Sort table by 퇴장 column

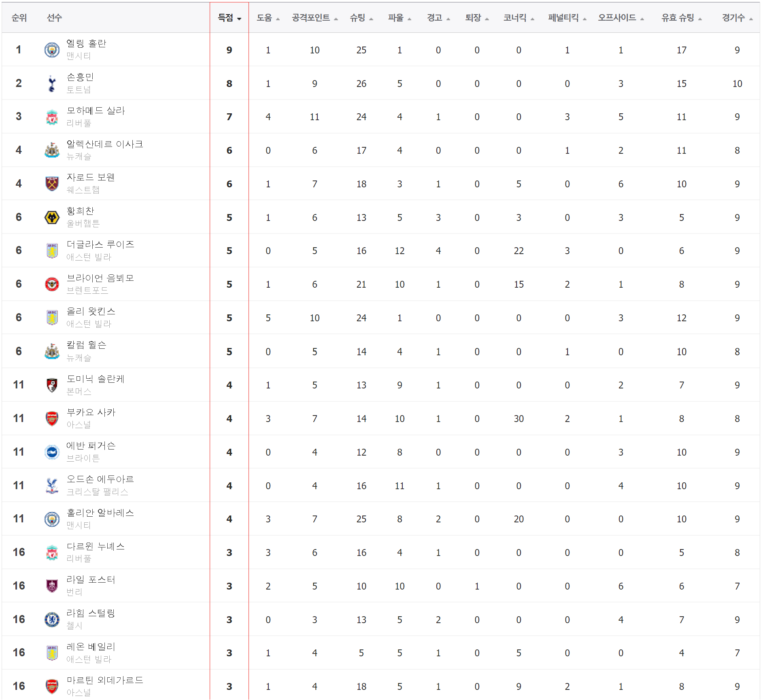477,18
